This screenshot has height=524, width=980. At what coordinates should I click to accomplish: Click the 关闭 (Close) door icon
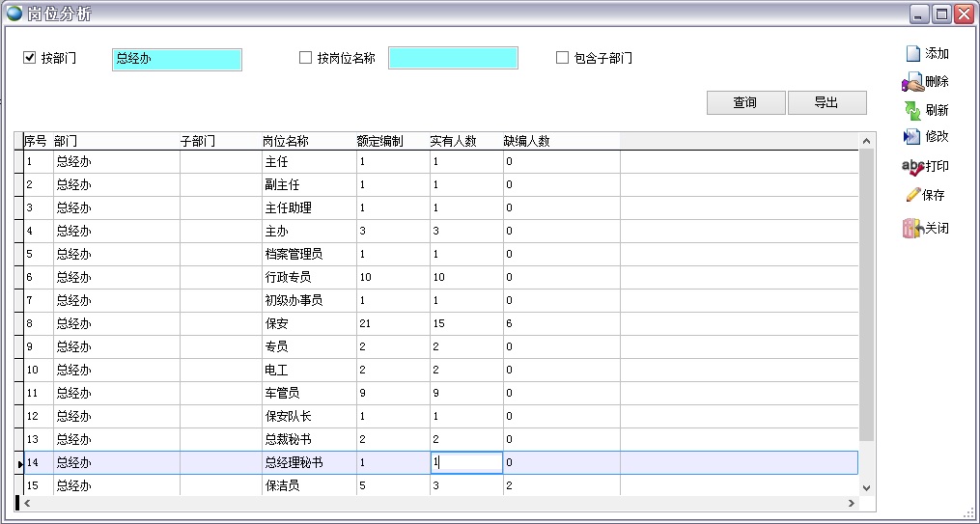[912, 229]
